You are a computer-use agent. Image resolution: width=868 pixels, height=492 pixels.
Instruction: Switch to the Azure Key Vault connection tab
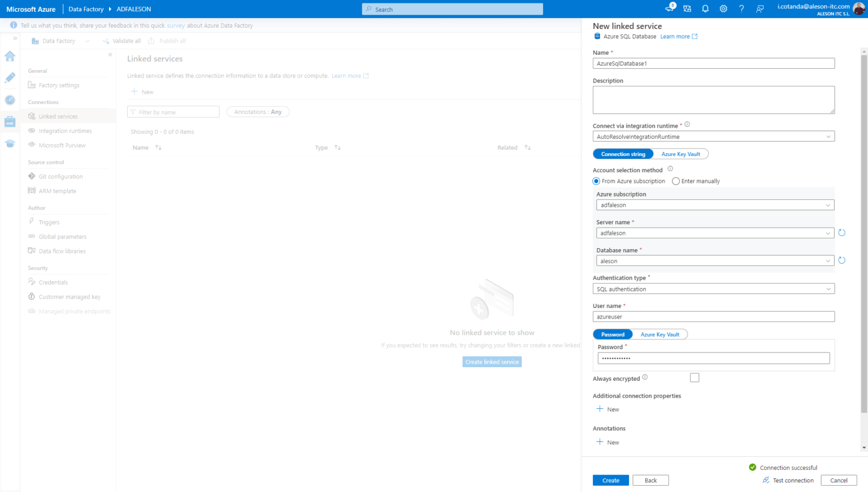click(x=680, y=154)
